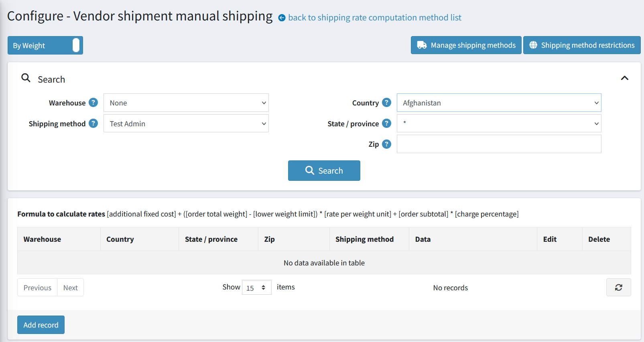The height and width of the screenshot is (342, 644).
Task: Click the 'No records' text
Action: point(451,288)
